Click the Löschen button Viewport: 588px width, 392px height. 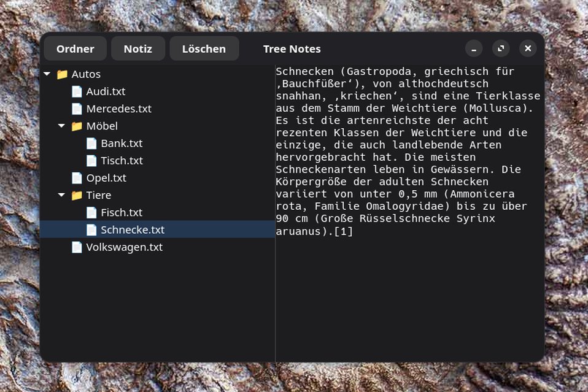[x=204, y=48]
